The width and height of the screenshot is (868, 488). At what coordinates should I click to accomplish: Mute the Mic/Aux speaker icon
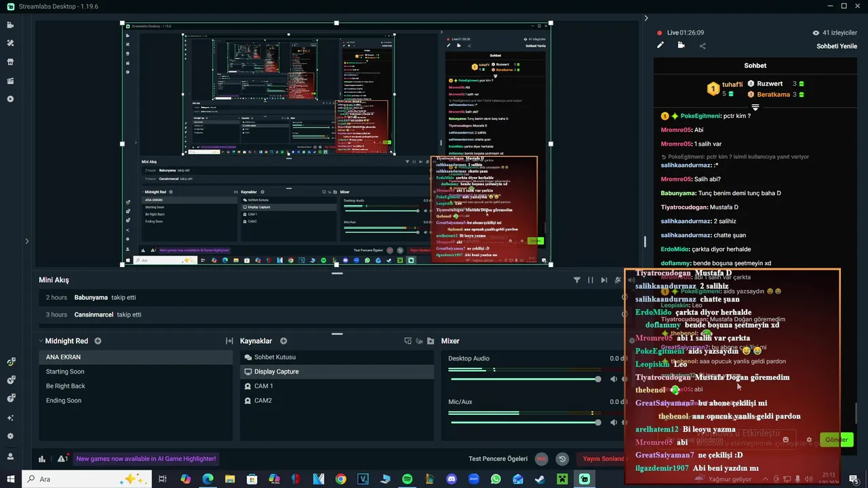point(615,422)
